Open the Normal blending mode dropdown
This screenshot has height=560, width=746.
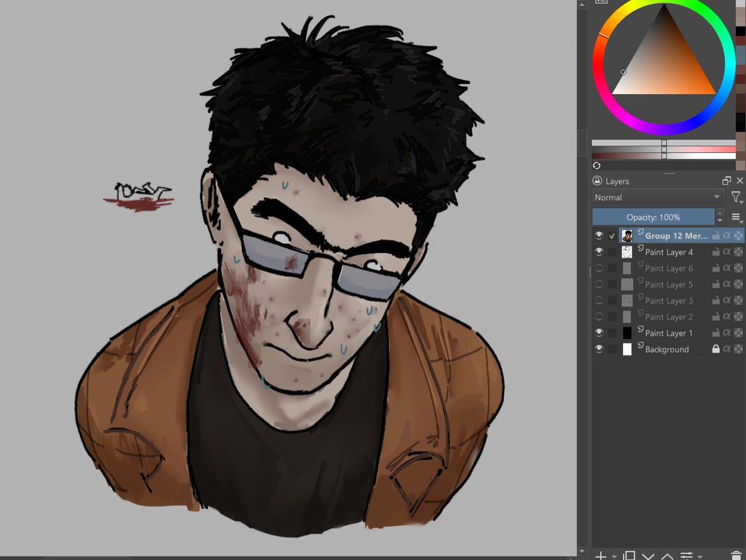[x=658, y=197]
